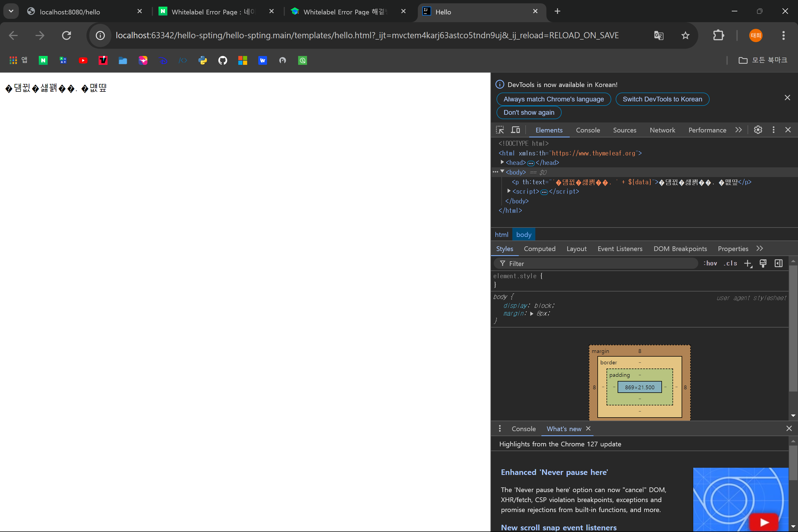Go back to previous page

pyautogui.click(x=13, y=35)
